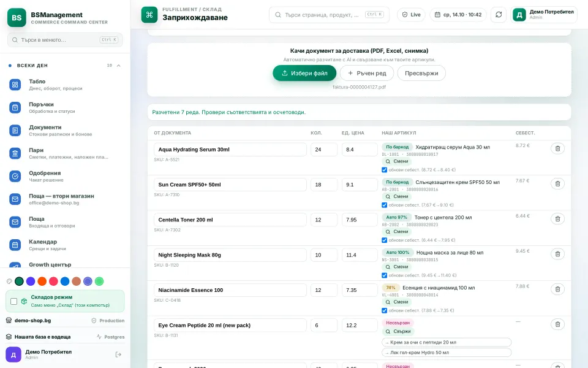Select the light green theme swatch
The width and height of the screenshot is (588, 368).
[99, 282]
